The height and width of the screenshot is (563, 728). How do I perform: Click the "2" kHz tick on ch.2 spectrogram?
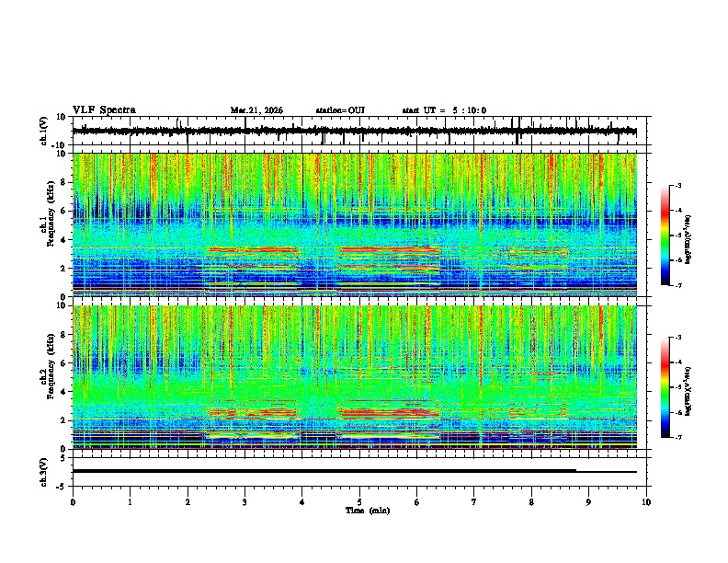click(63, 420)
